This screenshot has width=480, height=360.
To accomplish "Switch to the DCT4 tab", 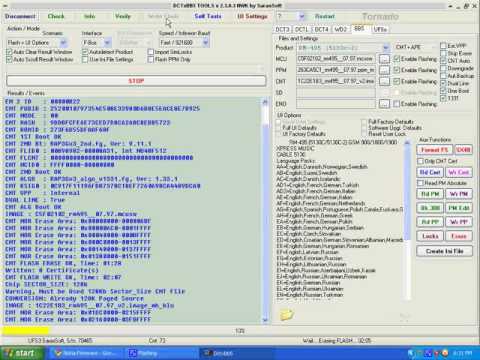I will [x=321, y=29].
